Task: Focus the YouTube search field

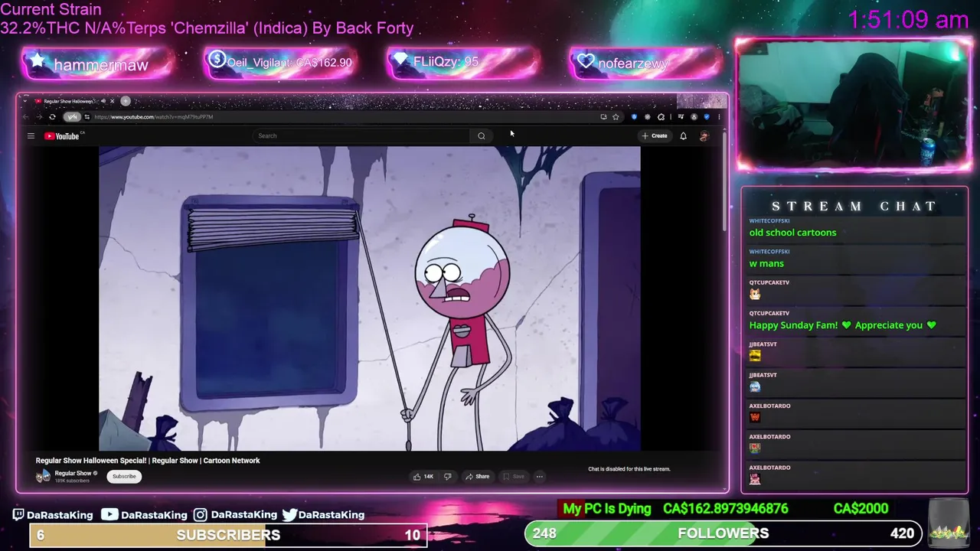Action: coord(361,135)
